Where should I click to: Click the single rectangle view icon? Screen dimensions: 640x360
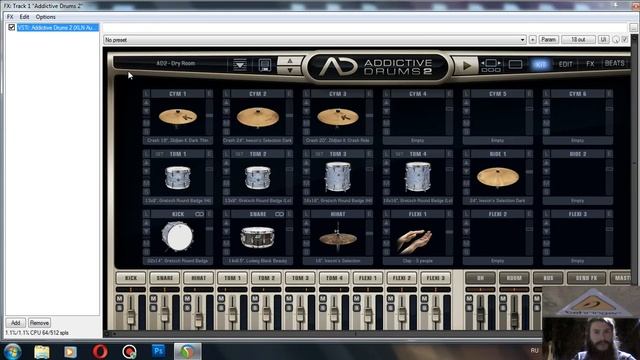click(x=515, y=64)
